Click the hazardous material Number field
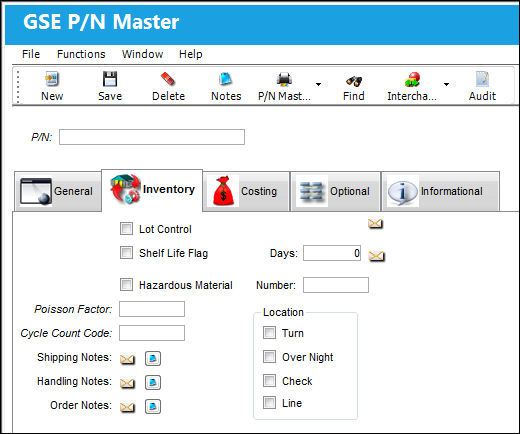This screenshot has width=520, height=434. [x=336, y=285]
